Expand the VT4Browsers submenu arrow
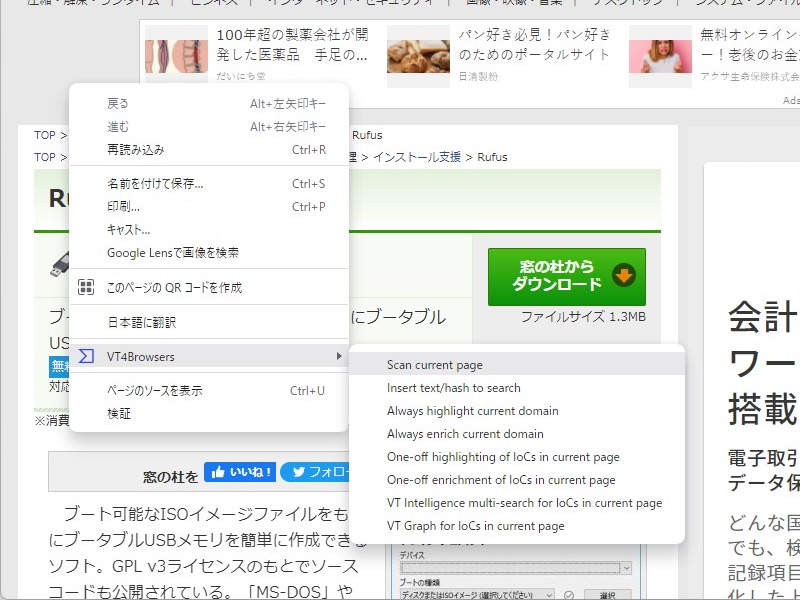This screenshot has height=600, width=800. [x=339, y=356]
